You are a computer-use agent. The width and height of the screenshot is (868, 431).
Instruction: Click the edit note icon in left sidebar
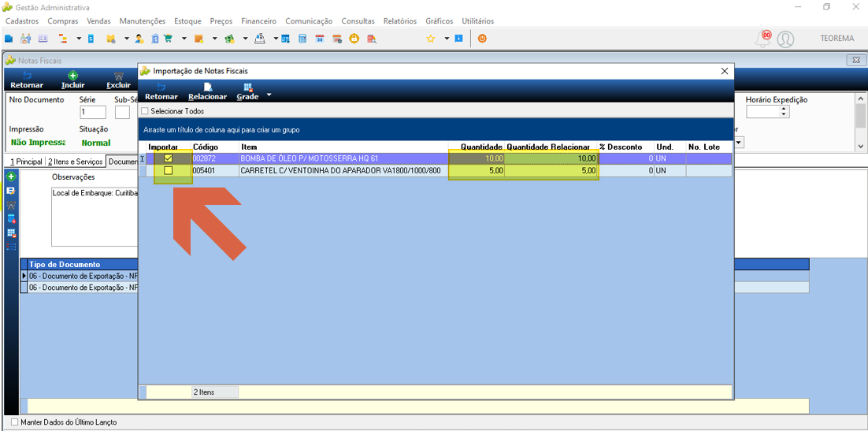coord(11,191)
